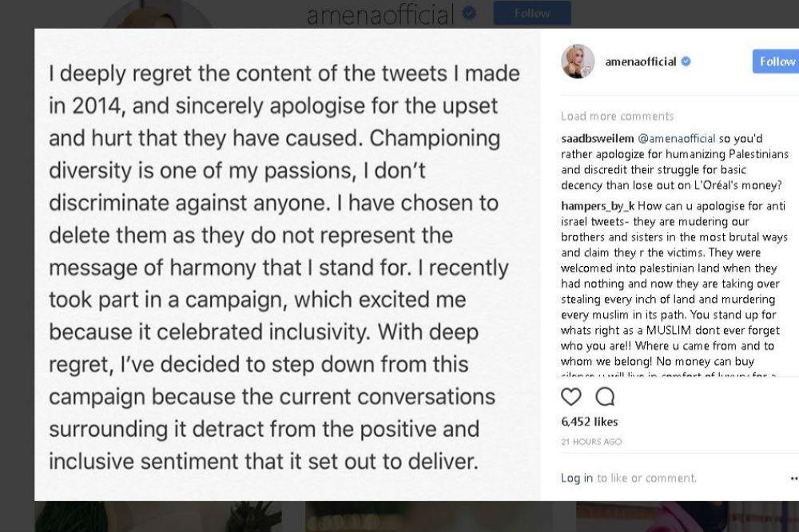
Task: Open hampers_by_k's profile from the comment
Action: tap(598, 206)
